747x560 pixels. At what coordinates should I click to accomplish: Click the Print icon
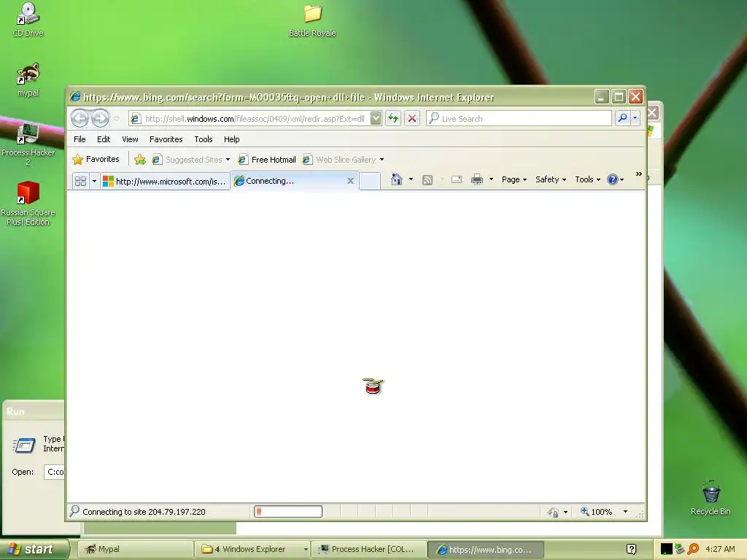coord(477,179)
